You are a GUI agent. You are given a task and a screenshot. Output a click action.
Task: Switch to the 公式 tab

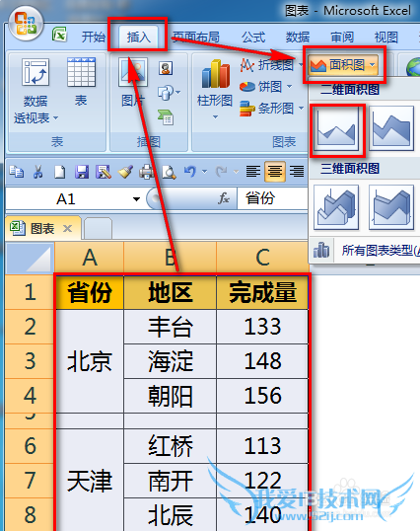tap(253, 37)
